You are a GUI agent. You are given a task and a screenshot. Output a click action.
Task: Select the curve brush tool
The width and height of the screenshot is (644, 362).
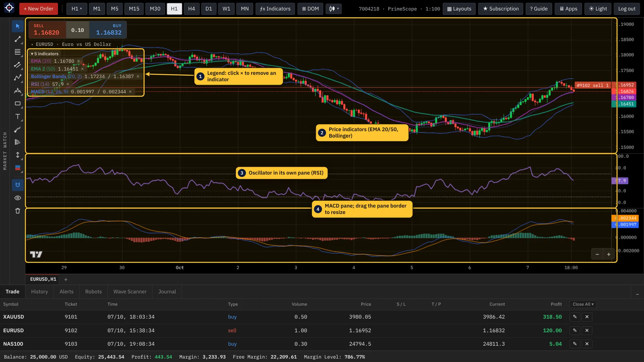pyautogui.click(x=18, y=129)
